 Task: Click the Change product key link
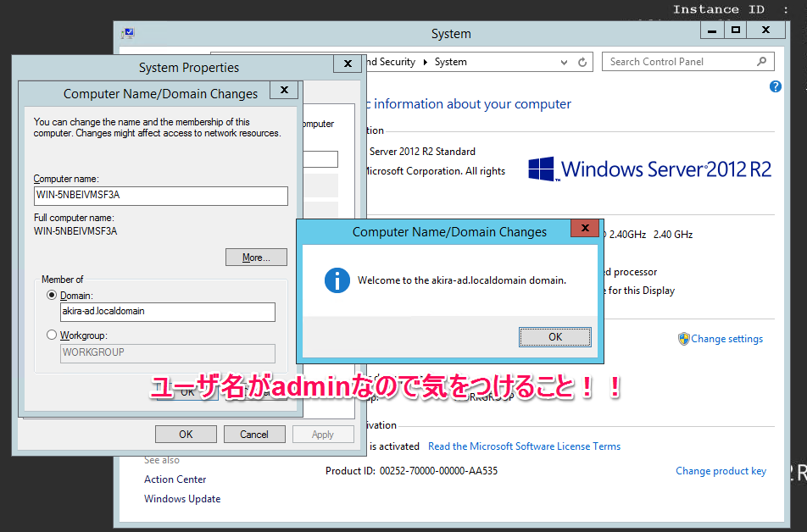721,471
